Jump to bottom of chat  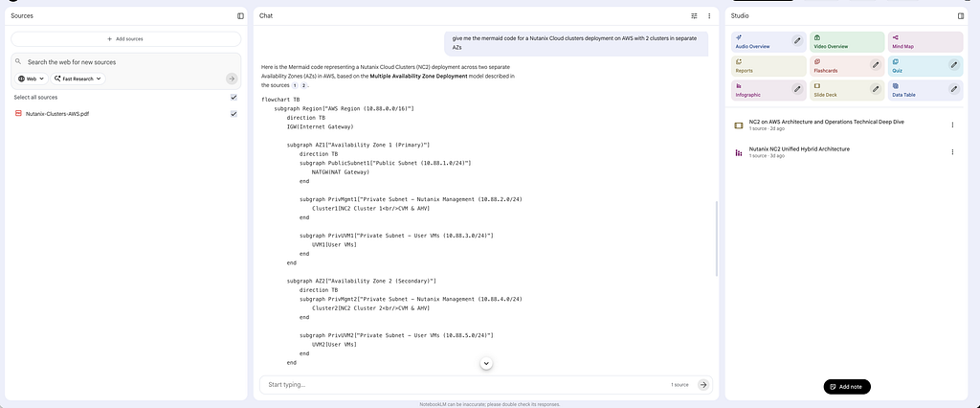(x=486, y=363)
